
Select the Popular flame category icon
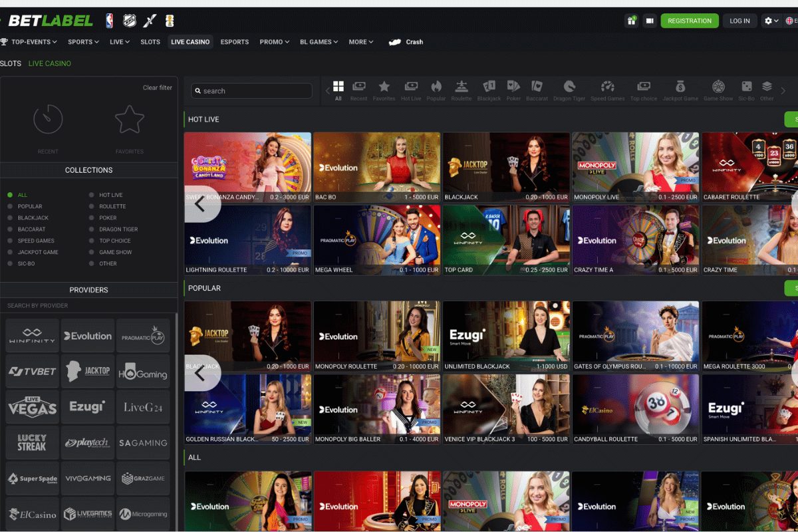pyautogui.click(x=436, y=90)
